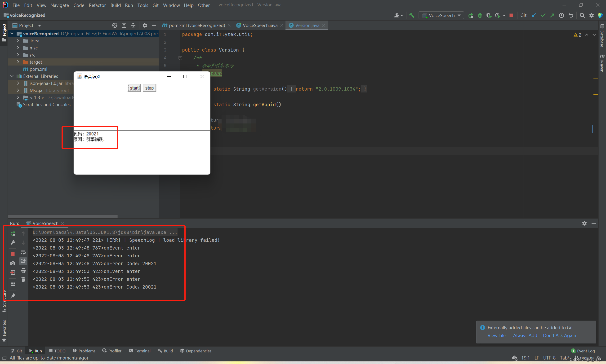This screenshot has width=606, height=364.
Task: Click the Debug bug icon in toolbar
Action: click(x=480, y=15)
